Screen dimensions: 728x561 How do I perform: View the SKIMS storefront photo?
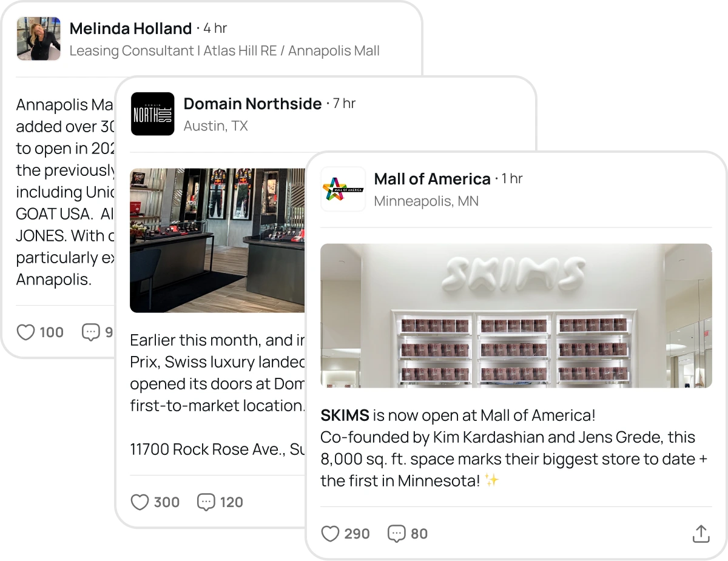pyautogui.click(x=516, y=316)
